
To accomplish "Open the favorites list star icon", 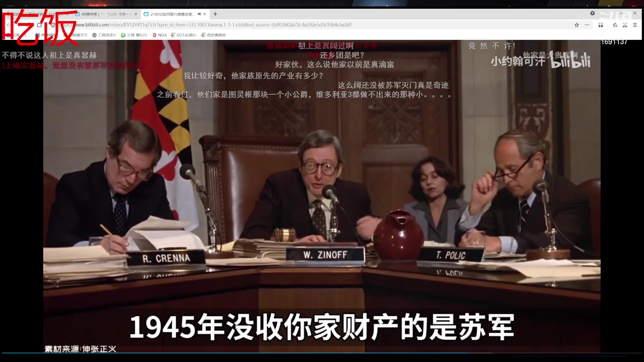I will [x=615, y=25].
